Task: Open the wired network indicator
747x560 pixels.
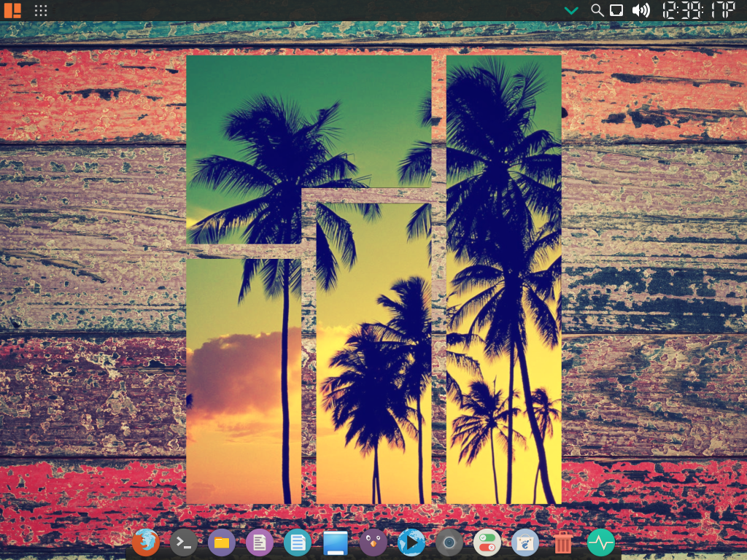Action: (616, 10)
